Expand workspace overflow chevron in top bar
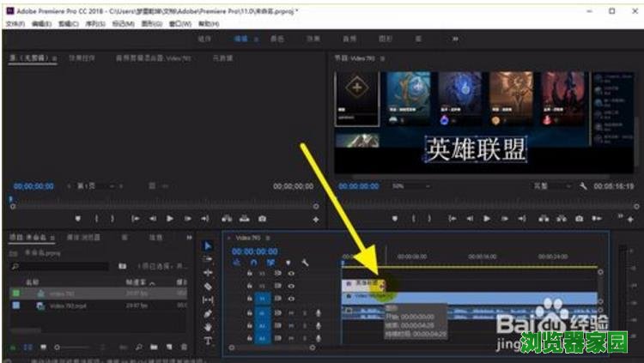Image resolution: width=644 pixels, height=363 pixels. (x=454, y=39)
